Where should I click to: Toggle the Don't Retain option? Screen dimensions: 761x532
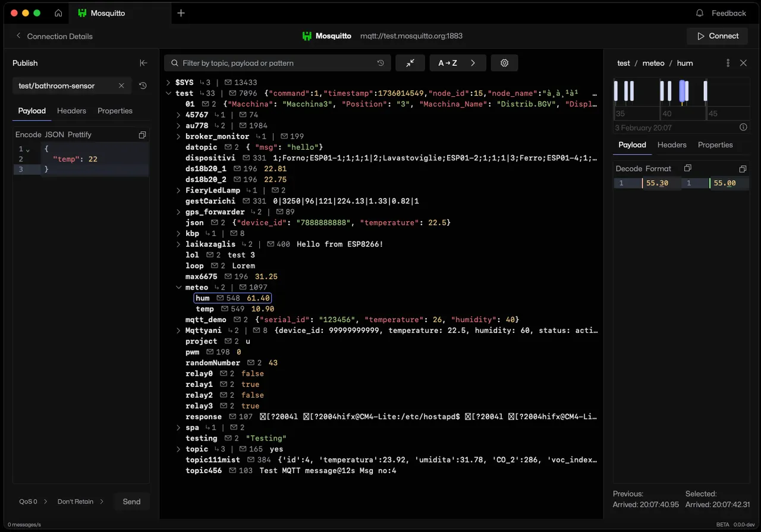pos(80,502)
